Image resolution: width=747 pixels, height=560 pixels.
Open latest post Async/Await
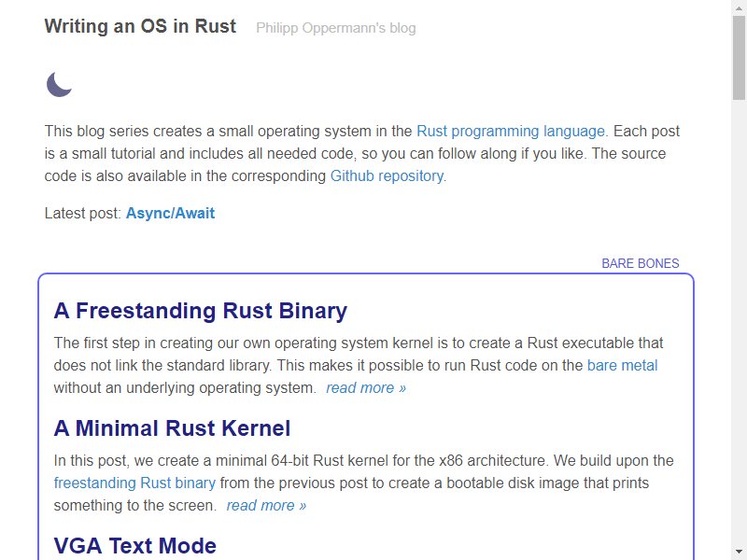170,213
